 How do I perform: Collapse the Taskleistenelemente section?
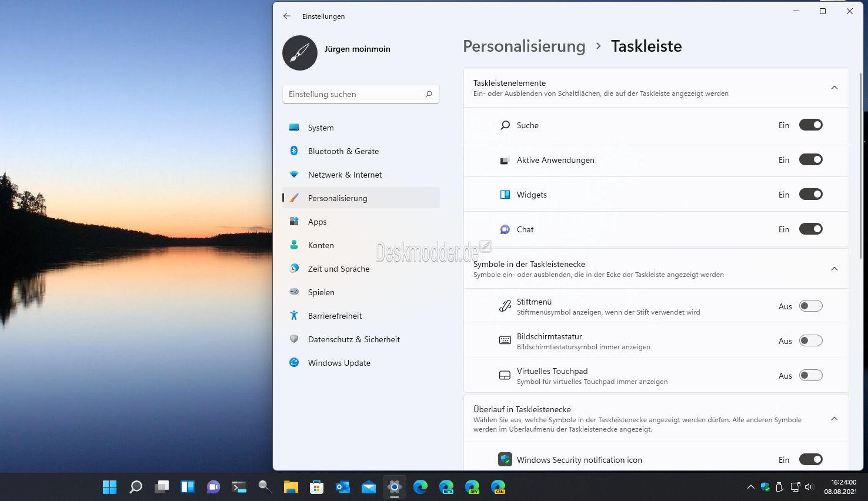click(x=834, y=88)
